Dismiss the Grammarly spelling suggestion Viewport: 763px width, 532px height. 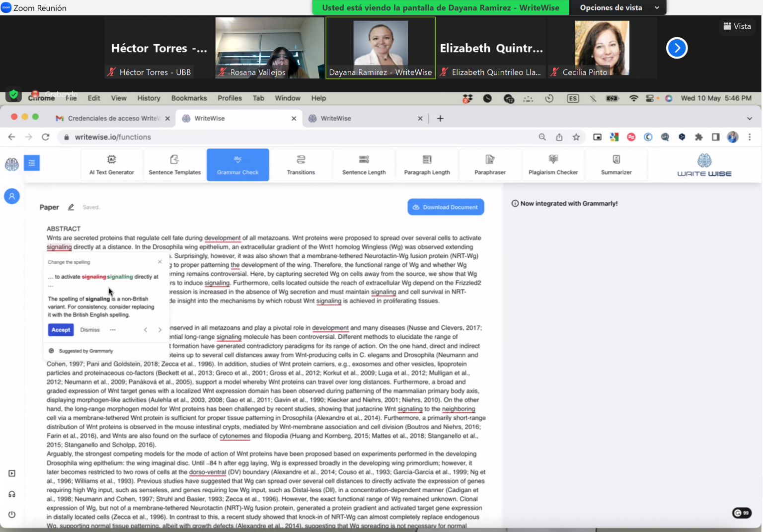click(x=90, y=329)
